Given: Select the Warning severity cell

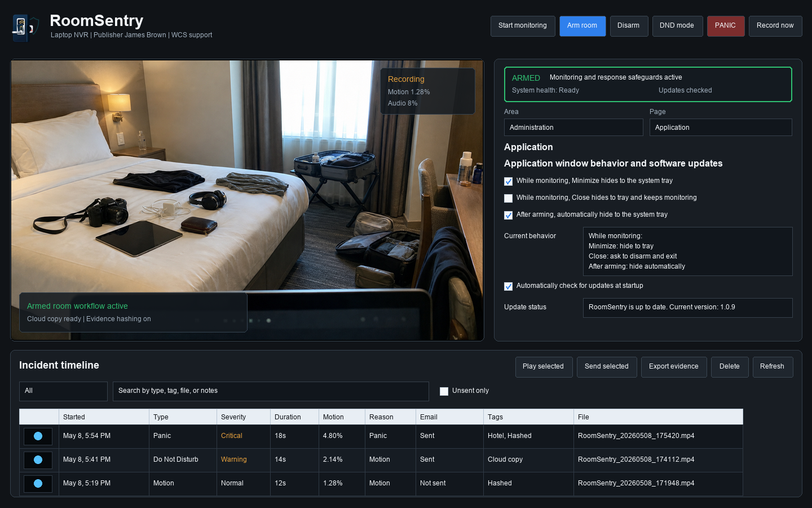Looking at the screenshot, I should point(244,460).
